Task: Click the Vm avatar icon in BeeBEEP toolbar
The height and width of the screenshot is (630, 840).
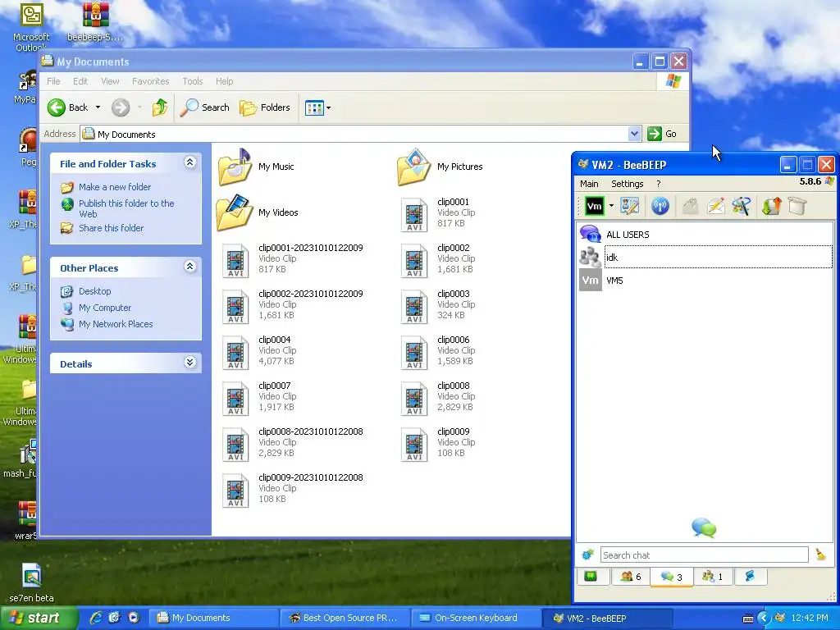Action: 594,206
